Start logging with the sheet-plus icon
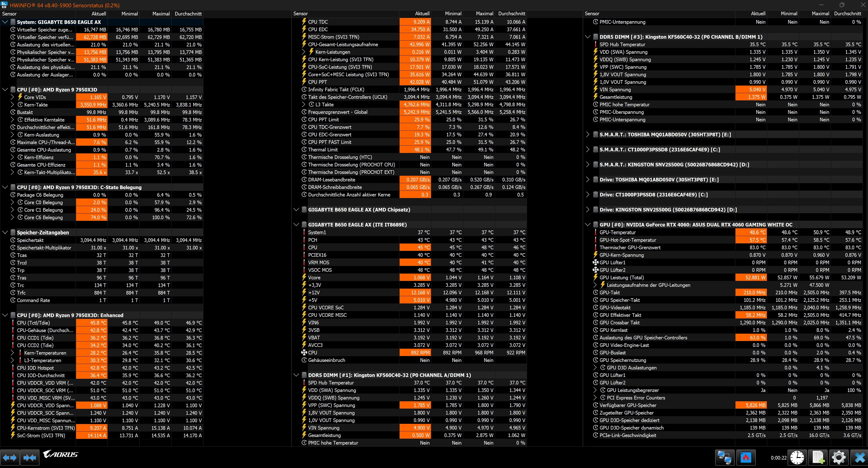This screenshot has width=868, height=468. point(818,458)
